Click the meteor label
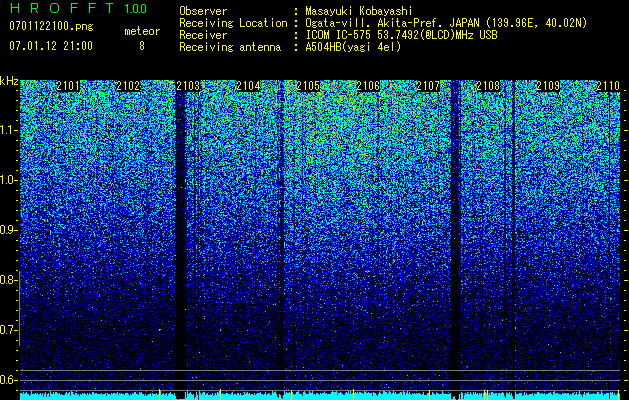The height and width of the screenshot is (400, 629). (142, 31)
